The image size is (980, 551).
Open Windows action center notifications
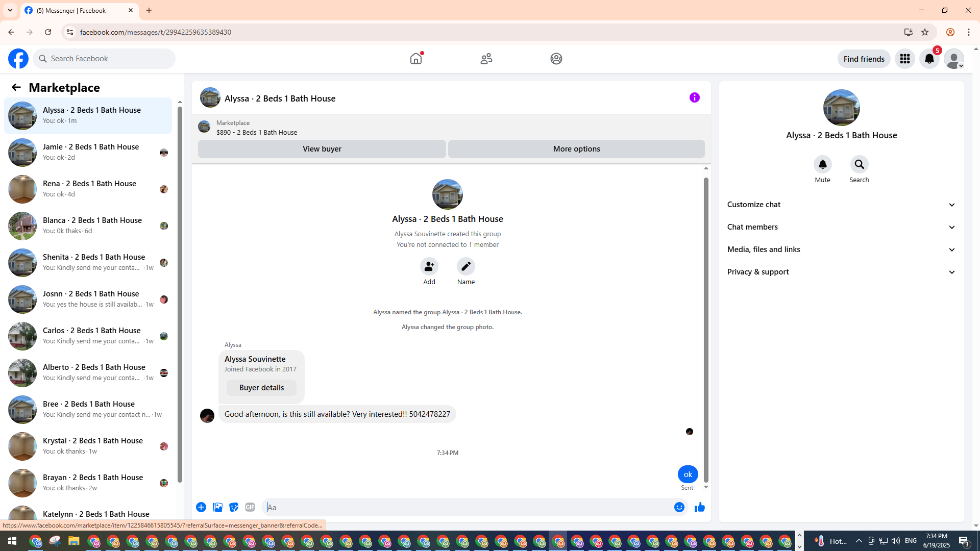(x=964, y=541)
